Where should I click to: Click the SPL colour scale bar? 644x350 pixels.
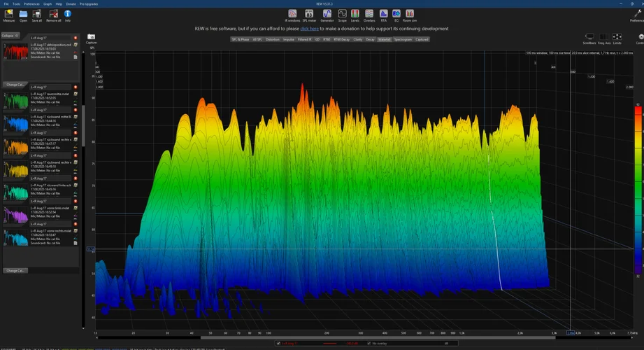(x=637, y=189)
